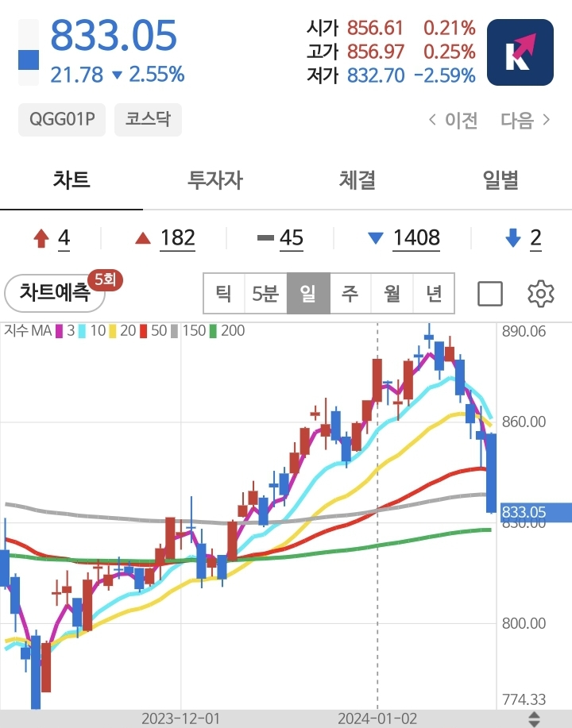Open the 1408 falling stocks count
The image size is (572, 728).
(416, 238)
